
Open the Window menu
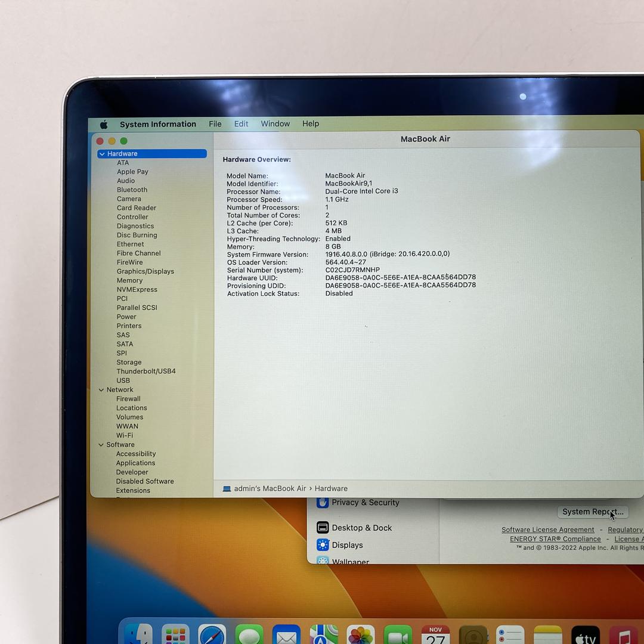tap(275, 123)
